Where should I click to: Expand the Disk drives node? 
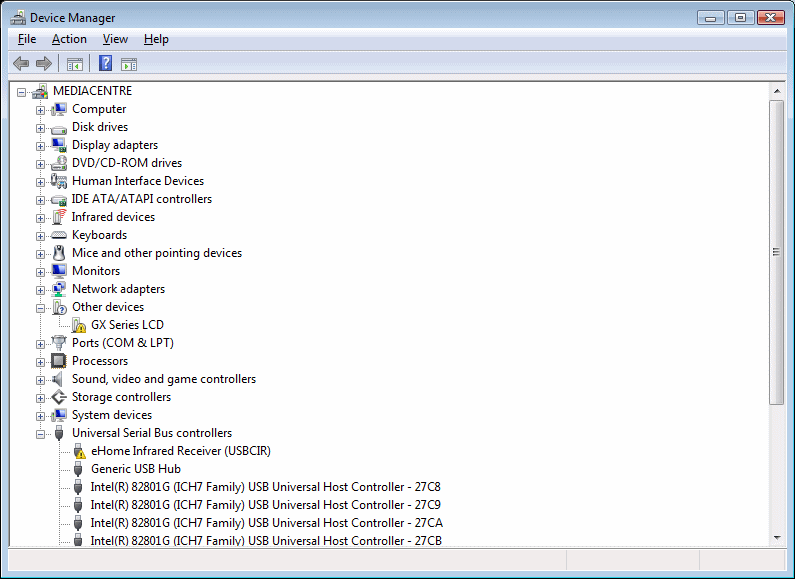coord(40,128)
